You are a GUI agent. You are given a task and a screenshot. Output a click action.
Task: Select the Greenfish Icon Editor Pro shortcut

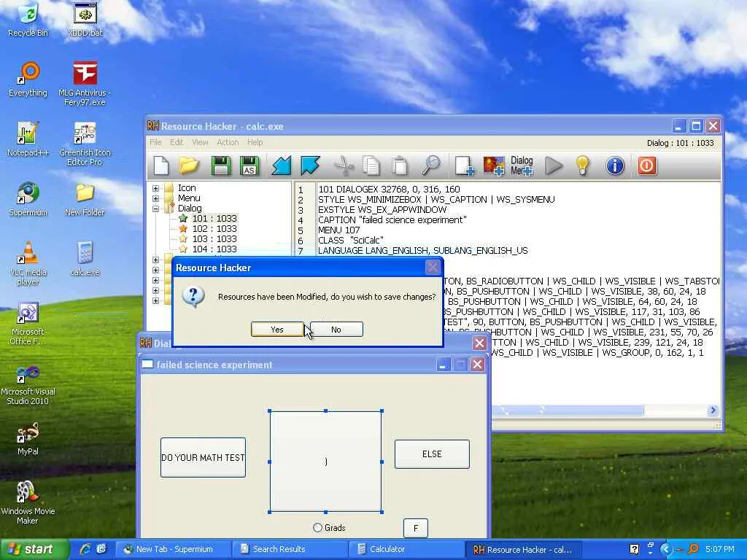pyautogui.click(x=85, y=144)
